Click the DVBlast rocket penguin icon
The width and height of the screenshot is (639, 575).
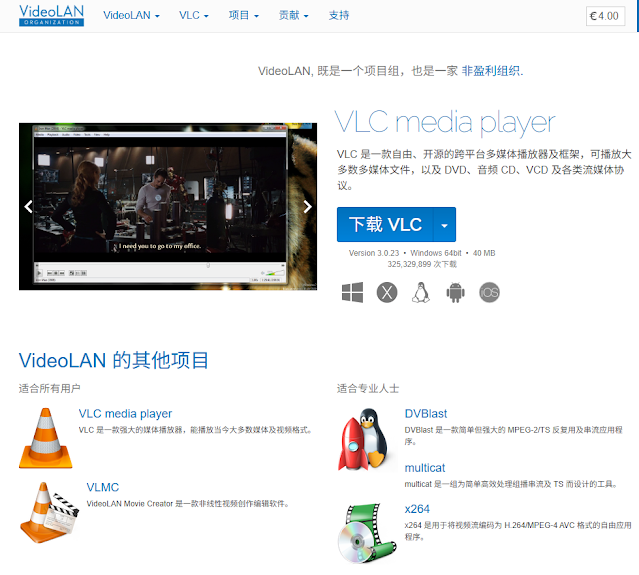click(x=364, y=439)
